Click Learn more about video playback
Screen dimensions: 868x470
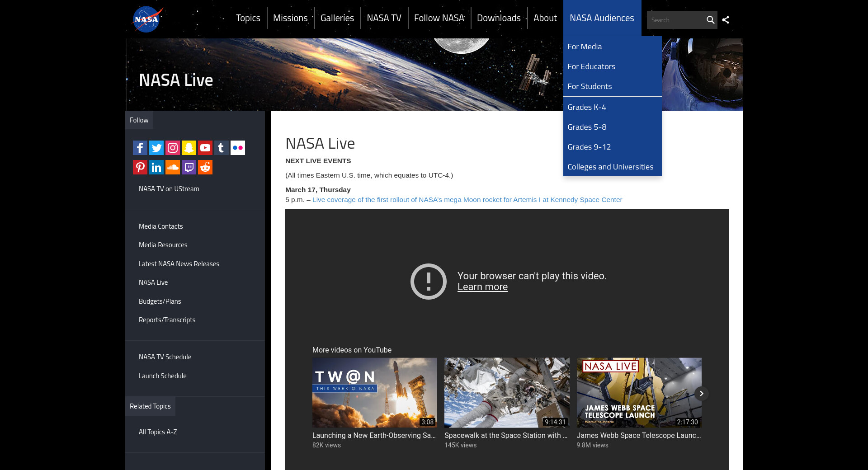pyautogui.click(x=482, y=287)
